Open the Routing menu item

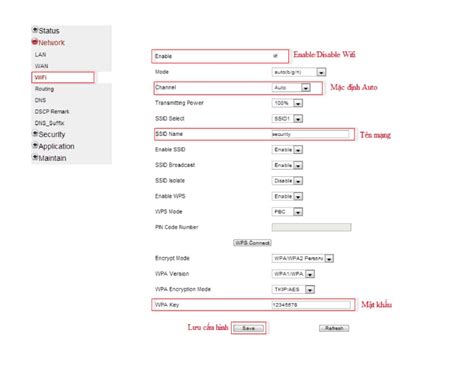click(x=44, y=89)
